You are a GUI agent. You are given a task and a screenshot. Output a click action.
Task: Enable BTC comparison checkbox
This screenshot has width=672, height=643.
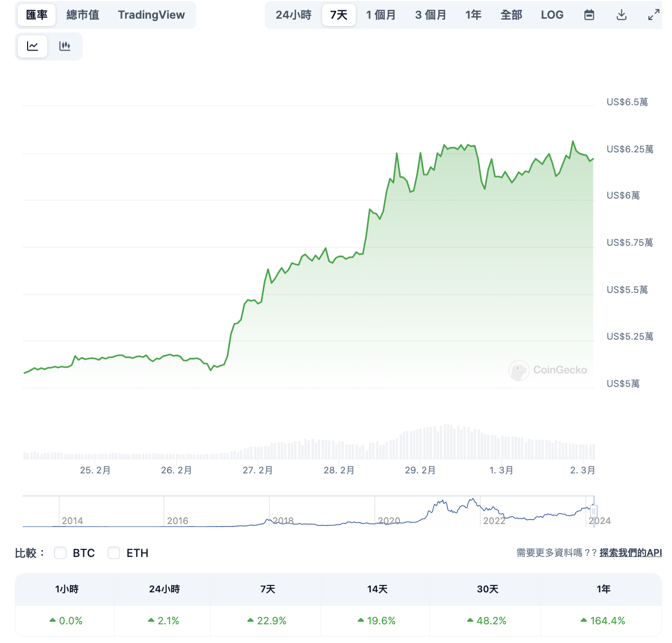click(61, 553)
